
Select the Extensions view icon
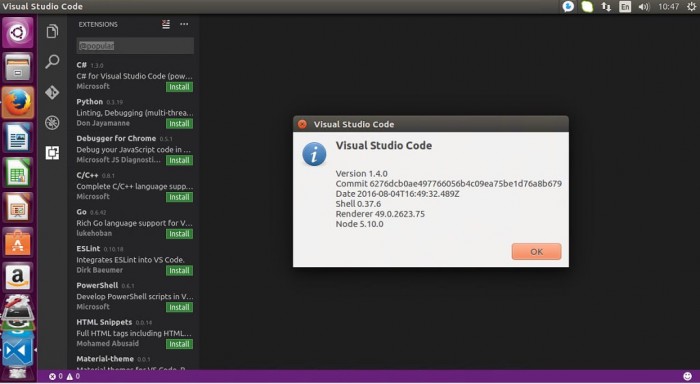point(52,153)
